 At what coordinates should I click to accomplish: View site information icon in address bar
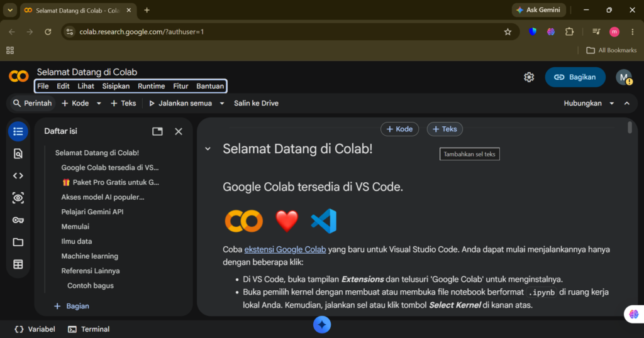click(x=70, y=31)
